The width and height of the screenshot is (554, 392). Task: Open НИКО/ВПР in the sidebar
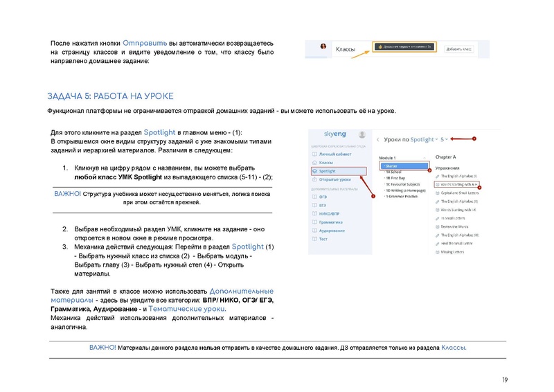coord(329,214)
